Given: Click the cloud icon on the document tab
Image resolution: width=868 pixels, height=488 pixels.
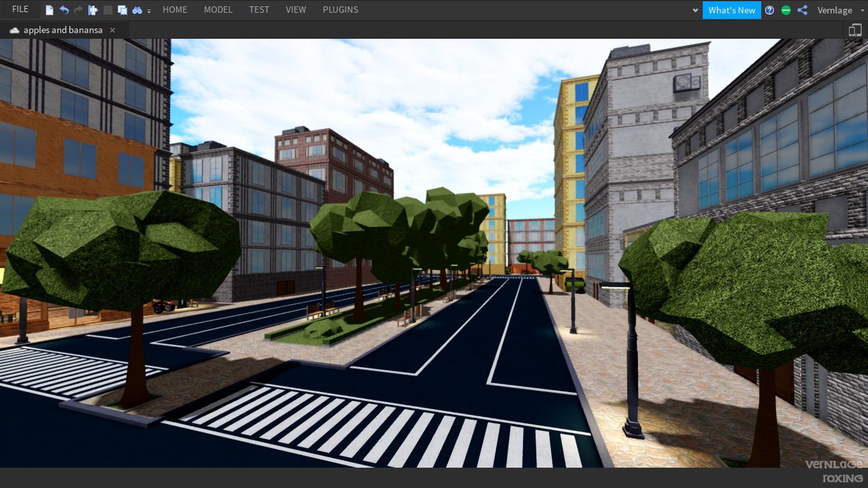Looking at the screenshot, I should tap(15, 30).
